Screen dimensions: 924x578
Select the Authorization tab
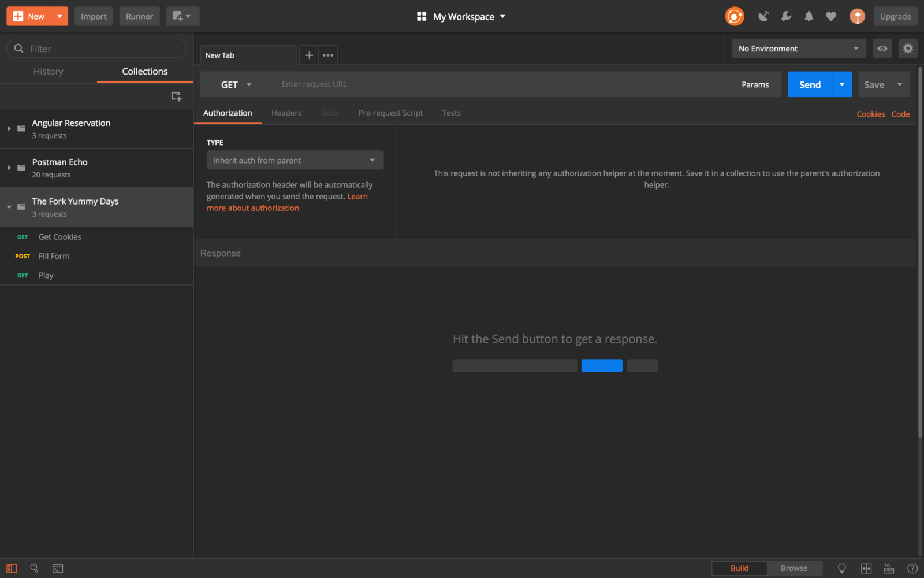click(228, 113)
